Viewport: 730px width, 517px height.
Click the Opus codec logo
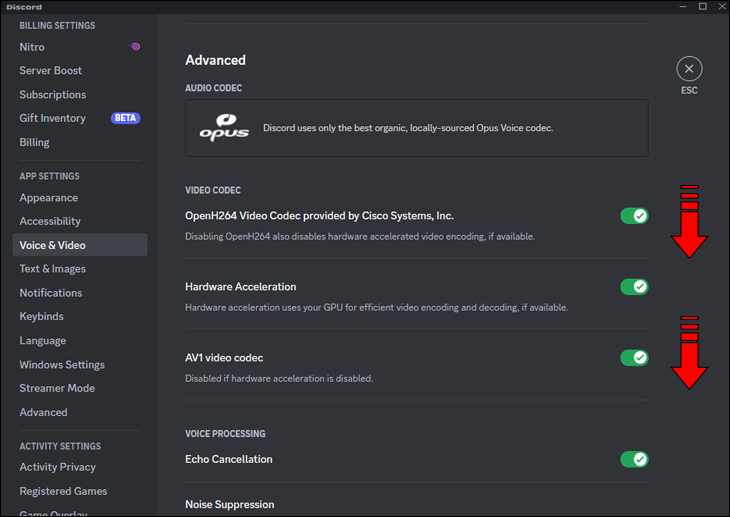[x=223, y=128]
